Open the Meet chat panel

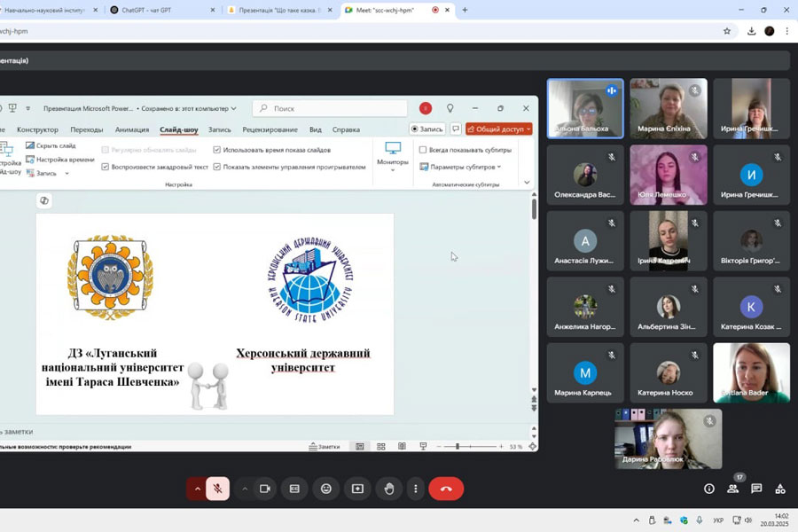coord(756,489)
